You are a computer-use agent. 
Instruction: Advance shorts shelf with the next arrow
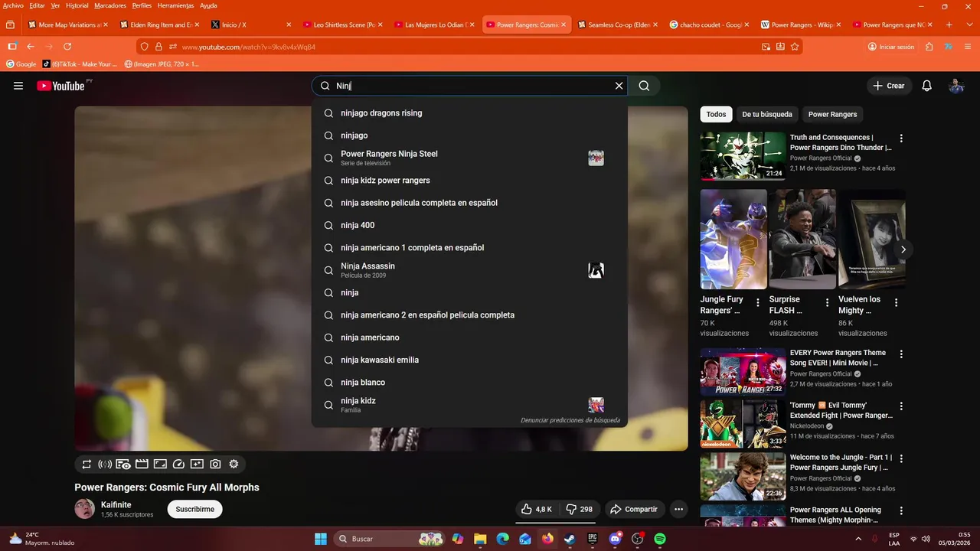[903, 249]
